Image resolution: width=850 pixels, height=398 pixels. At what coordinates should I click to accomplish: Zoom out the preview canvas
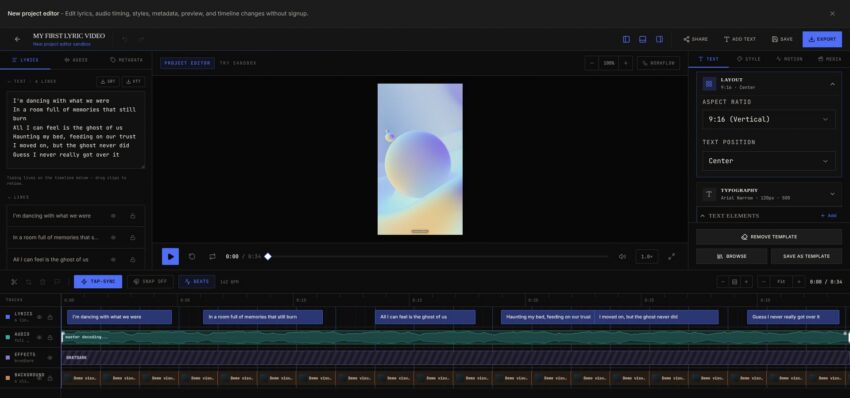click(x=592, y=63)
